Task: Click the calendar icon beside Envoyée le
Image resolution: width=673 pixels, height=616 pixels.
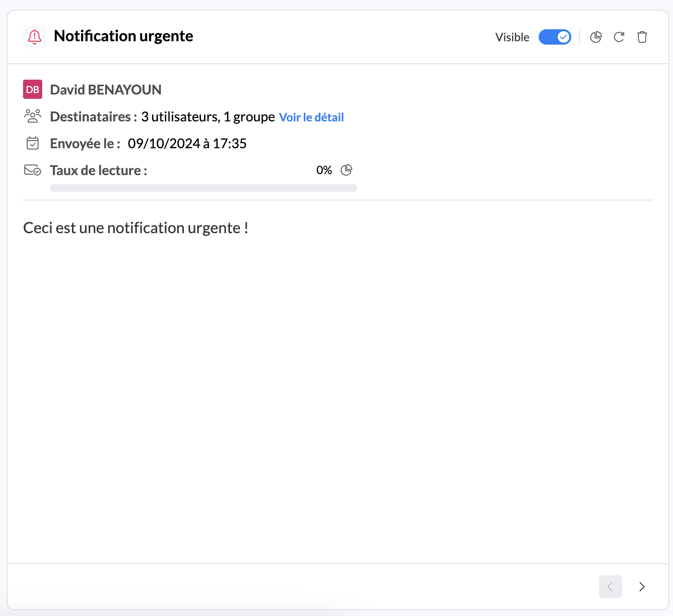Action: (33, 143)
